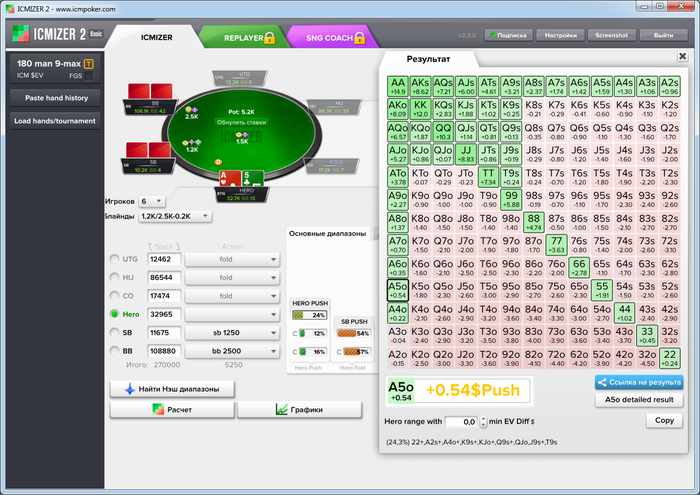
Task: Click the lock icon on REPLAYER tab
Action: pyautogui.click(x=269, y=38)
